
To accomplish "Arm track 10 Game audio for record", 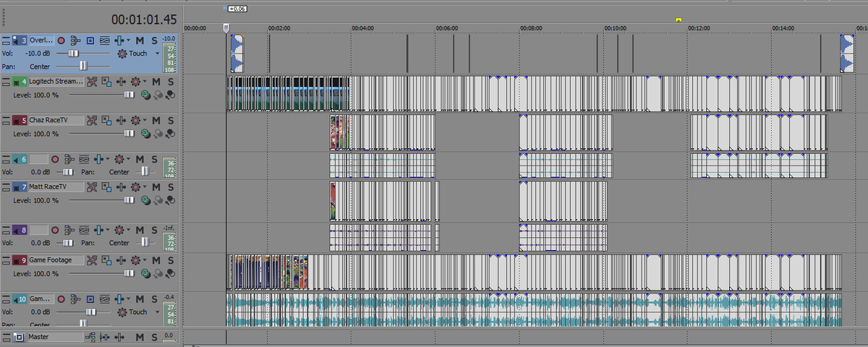I will click(61, 299).
